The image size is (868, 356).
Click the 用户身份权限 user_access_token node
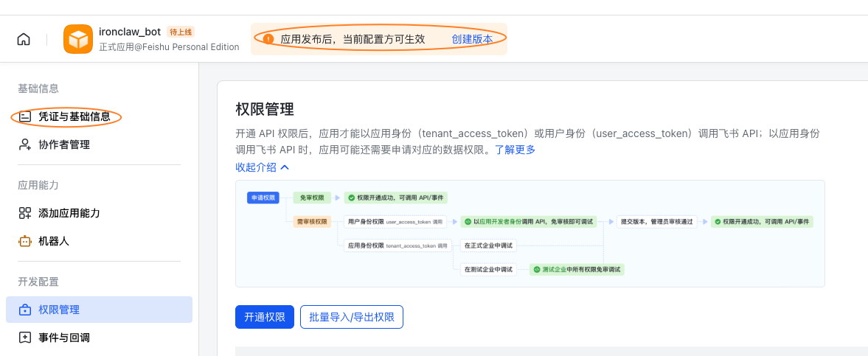click(395, 221)
